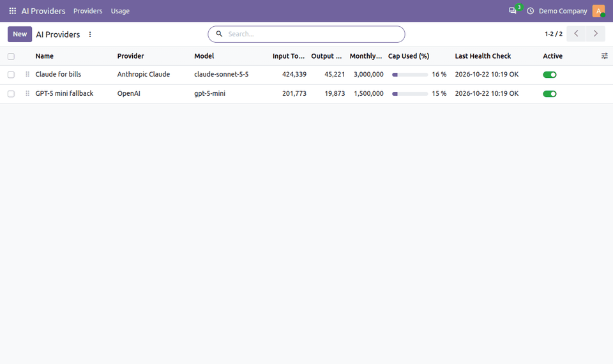The height and width of the screenshot is (364, 613).
Task: Click the 19,873 output tokens value
Action: (x=335, y=93)
